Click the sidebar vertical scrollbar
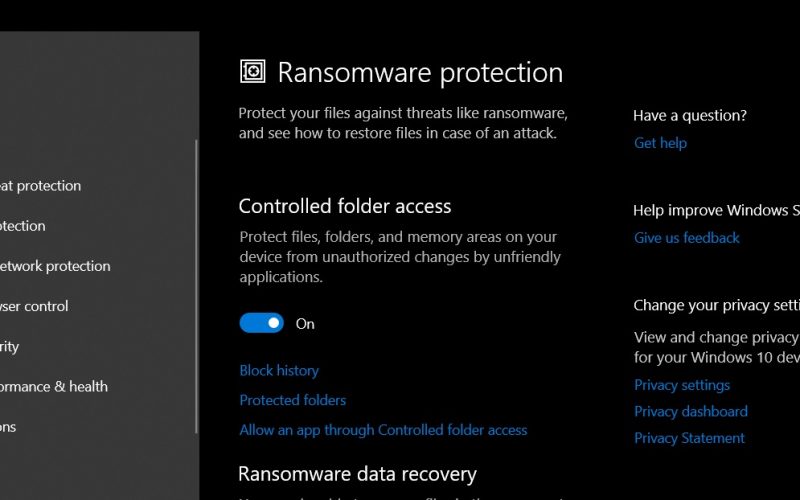800x500 pixels. click(196, 287)
